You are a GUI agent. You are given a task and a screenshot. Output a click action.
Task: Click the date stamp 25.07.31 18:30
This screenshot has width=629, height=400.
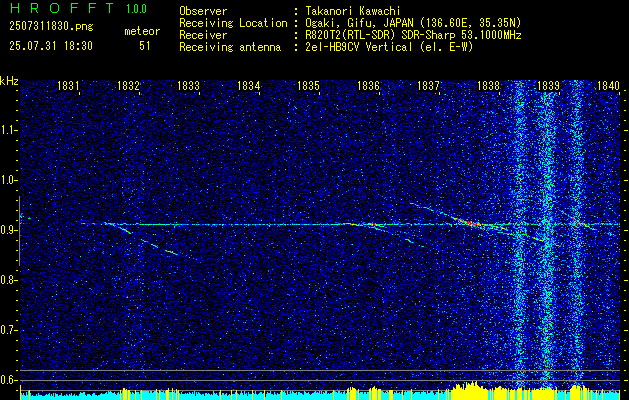pos(51,46)
